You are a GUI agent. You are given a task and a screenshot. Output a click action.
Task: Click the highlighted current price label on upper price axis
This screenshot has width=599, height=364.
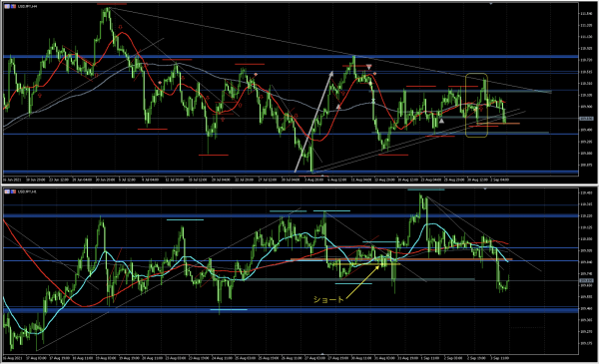tap(586, 119)
